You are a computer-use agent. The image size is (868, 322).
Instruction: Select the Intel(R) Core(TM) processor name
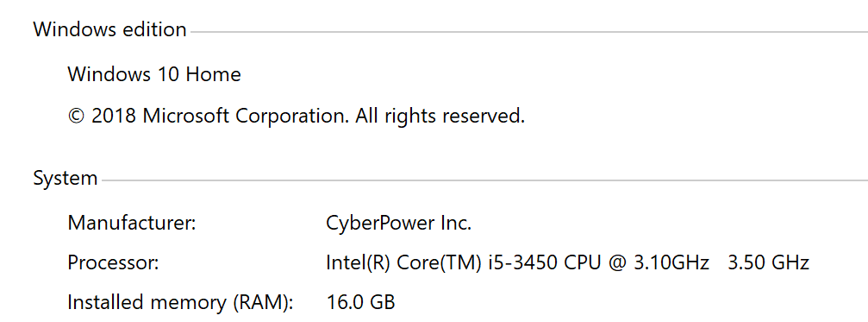(404, 262)
